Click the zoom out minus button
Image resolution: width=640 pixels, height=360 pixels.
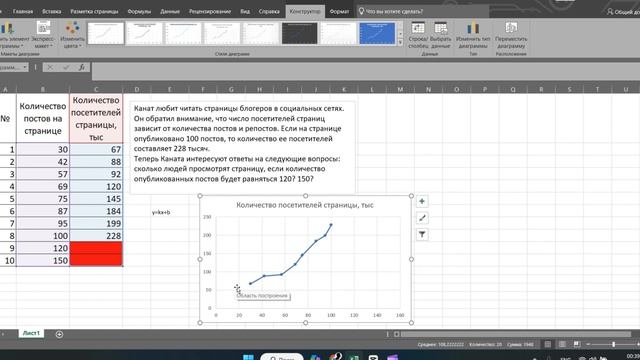click(x=588, y=344)
